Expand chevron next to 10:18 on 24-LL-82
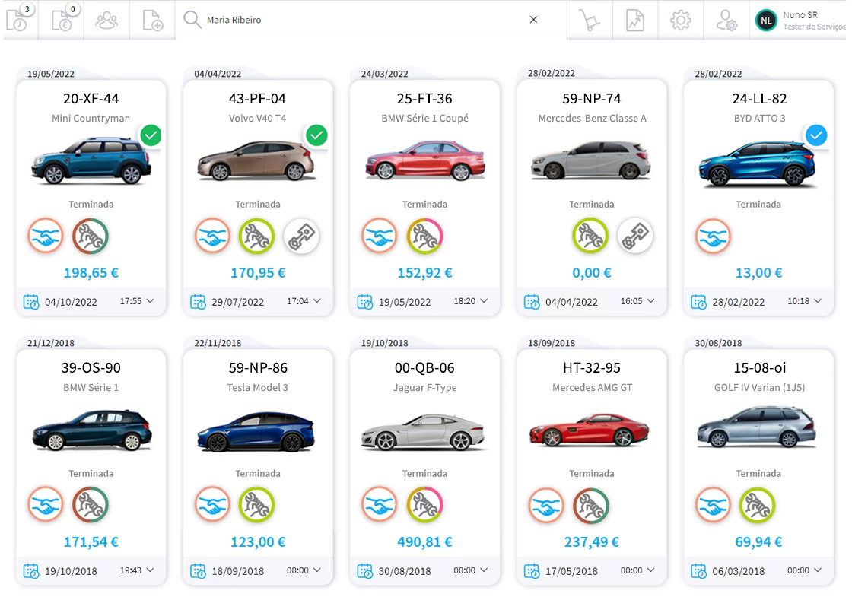852x616 pixels. click(817, 301)
